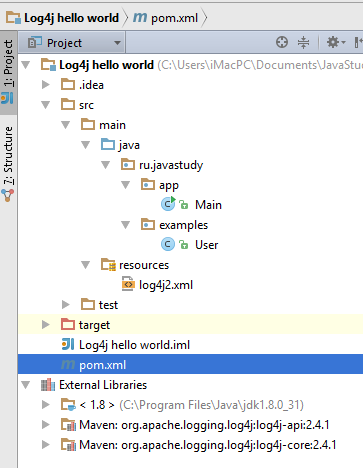Select the "External Libraries" label
This screenshot has width=363, height=468.
[x=103, y=385]
